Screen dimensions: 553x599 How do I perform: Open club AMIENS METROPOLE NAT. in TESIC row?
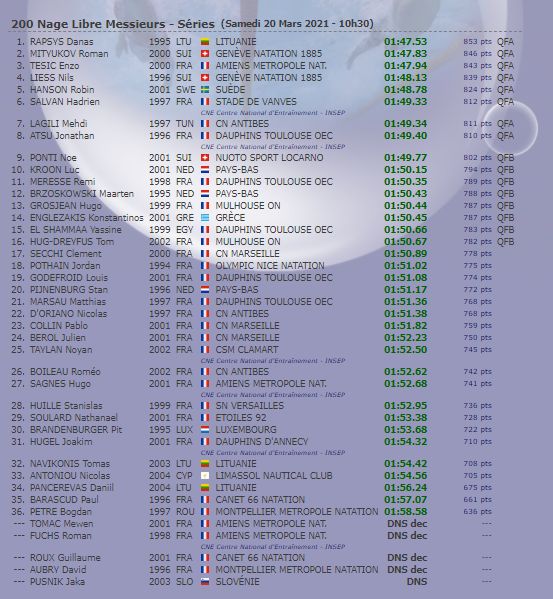tap(271, 66)
